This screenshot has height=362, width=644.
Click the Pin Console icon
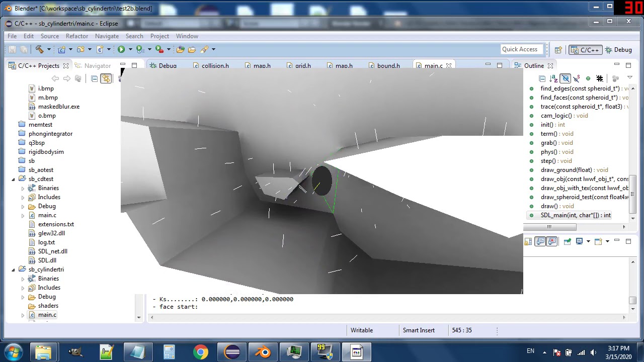[567, 242]
